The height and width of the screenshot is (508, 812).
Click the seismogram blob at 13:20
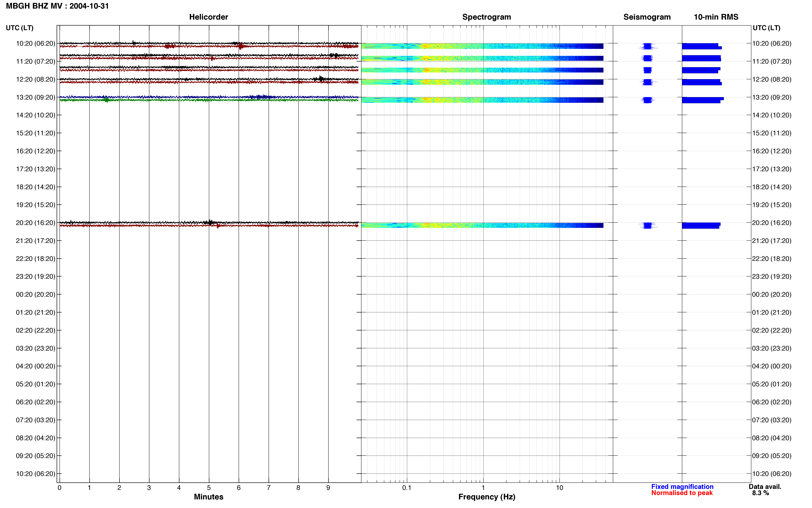tap(647, 100)
